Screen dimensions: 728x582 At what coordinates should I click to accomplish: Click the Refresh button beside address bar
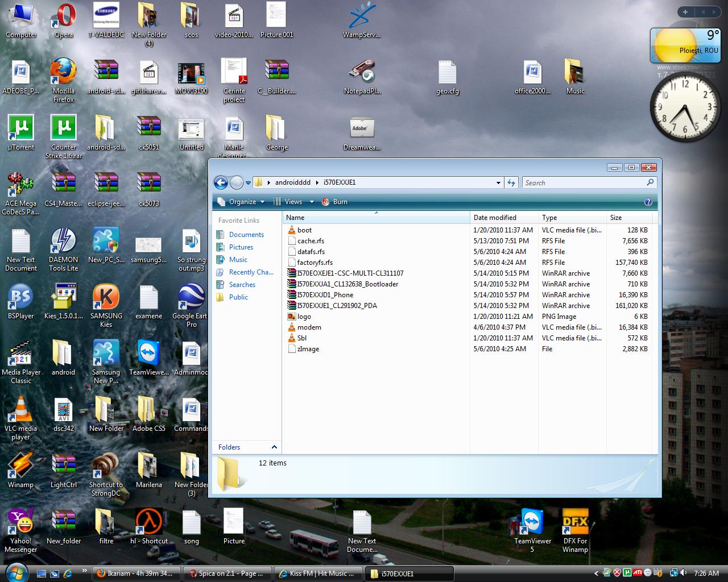(511, 182)
